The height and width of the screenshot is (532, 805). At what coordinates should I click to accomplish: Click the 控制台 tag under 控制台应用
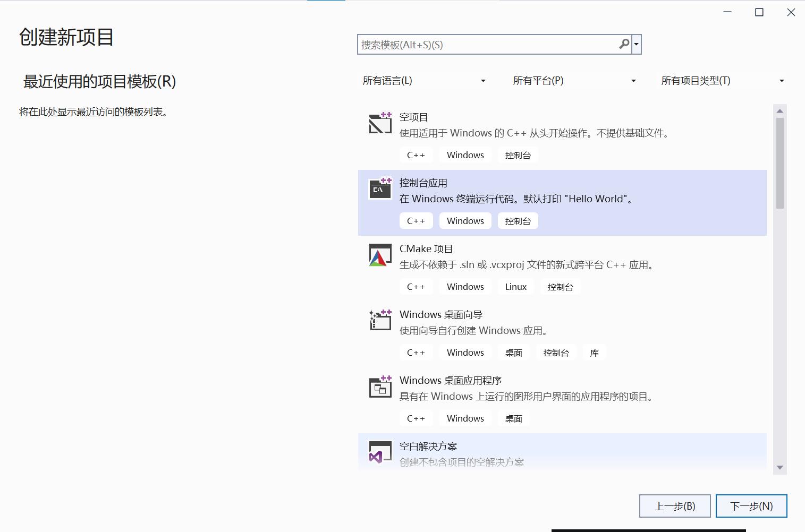[518, 221]
